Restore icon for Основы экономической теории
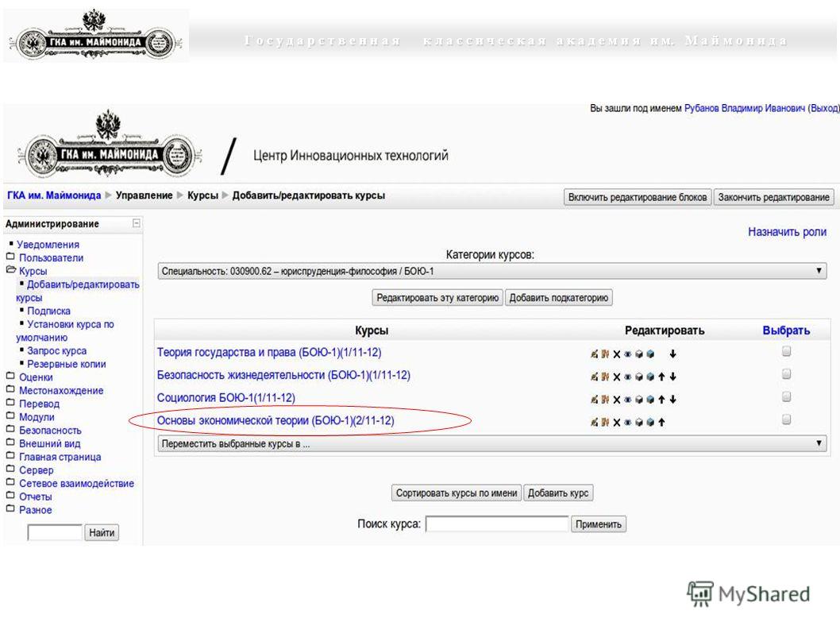The height and width of the screenshot is (630, 840). point(649,423)
